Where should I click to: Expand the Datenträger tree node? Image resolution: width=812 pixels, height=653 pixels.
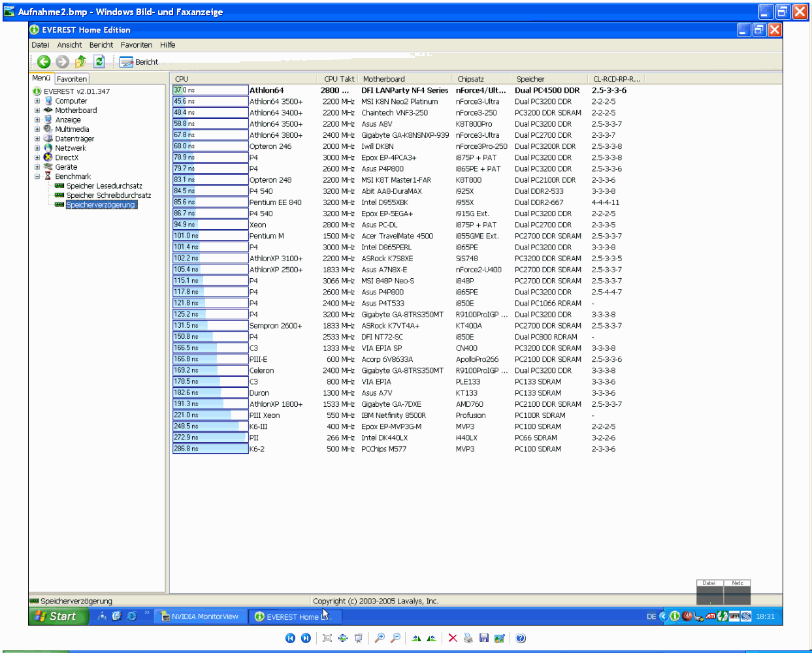(x=37, y=139)
